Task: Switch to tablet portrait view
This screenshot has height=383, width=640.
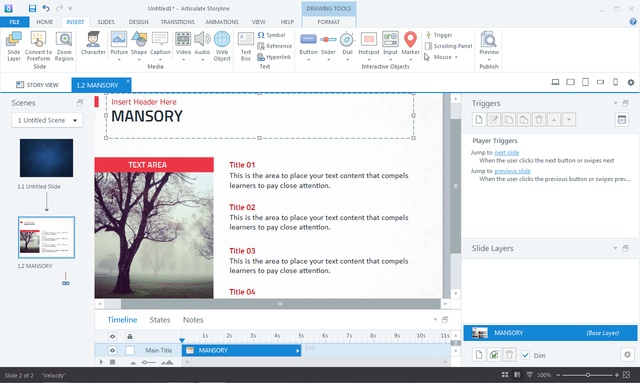Action: tap(585, 82)
